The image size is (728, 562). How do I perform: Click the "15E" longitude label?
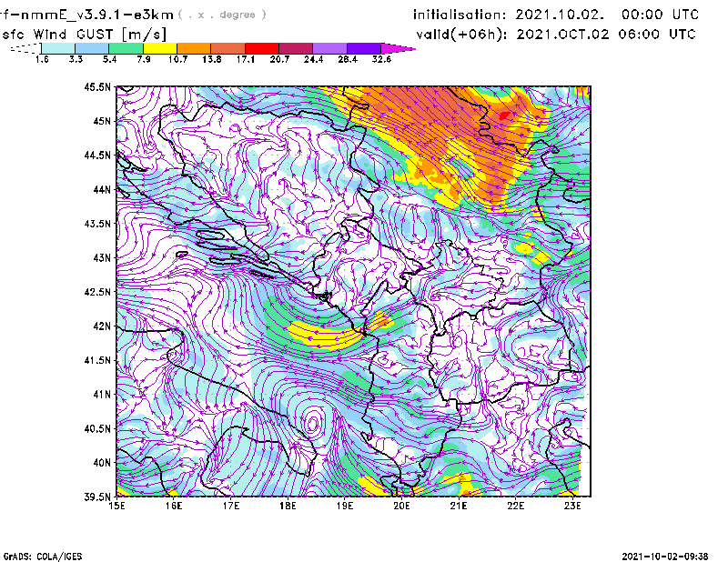[116, 506]
